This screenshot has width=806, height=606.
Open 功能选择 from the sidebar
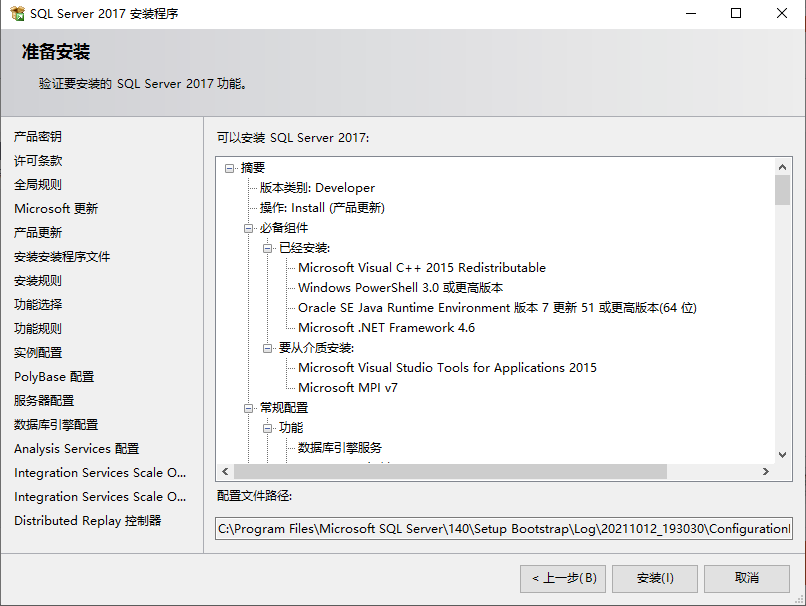[x=37, y=304]
